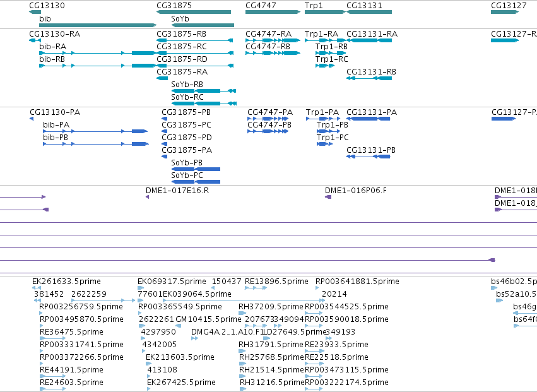Click the bib-PB protein label
537x392 pixels.
point(56,138)
